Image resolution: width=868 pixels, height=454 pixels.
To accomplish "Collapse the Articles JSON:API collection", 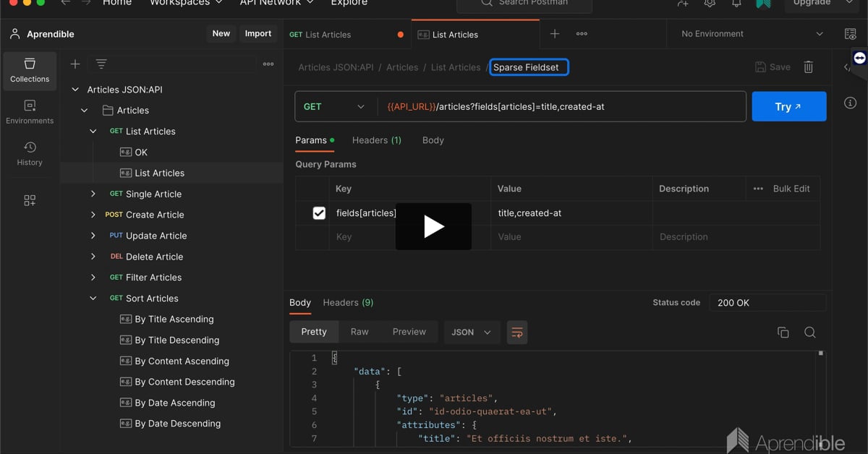I will (75, 90).
